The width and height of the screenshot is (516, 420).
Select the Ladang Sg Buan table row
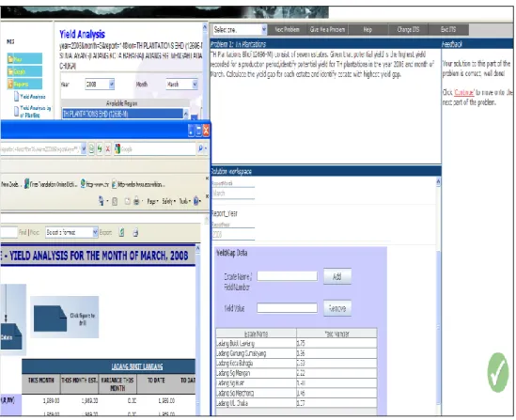(x=296, y=383)
